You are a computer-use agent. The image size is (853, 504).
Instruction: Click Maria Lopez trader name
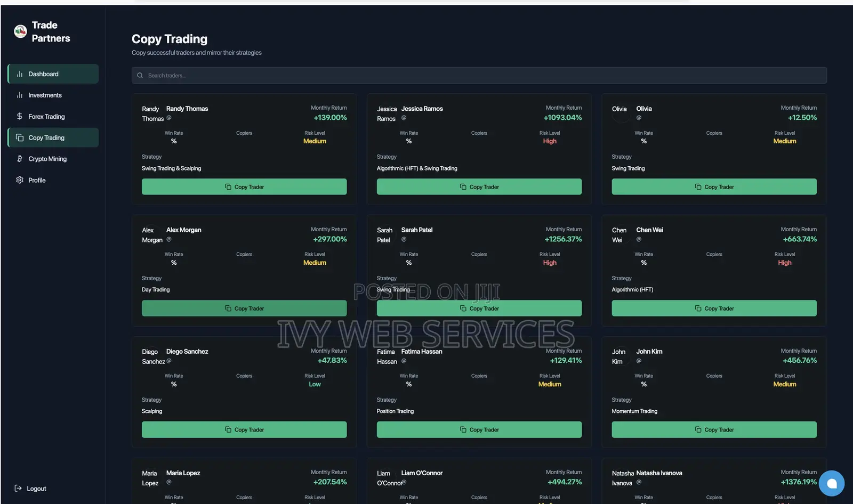pos(183,473)
